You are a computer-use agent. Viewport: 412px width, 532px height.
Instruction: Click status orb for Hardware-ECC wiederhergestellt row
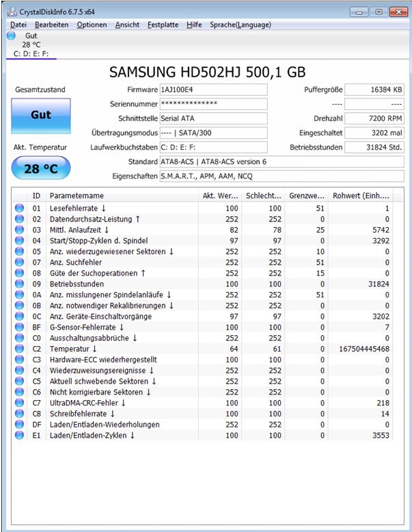pyautogui.click(x=19, y=359)
